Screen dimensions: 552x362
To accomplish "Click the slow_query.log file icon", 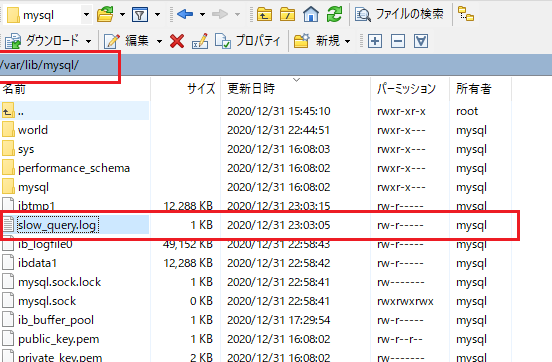I will click(8, 225).
